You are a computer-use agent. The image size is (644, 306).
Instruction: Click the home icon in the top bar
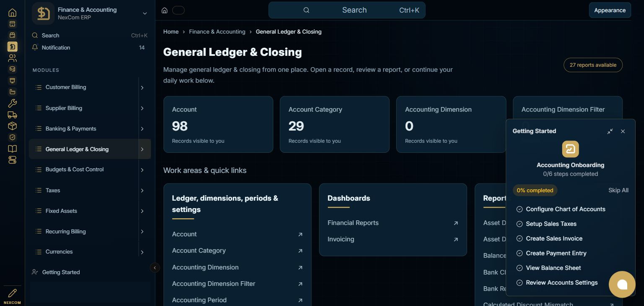click(165, 10)
